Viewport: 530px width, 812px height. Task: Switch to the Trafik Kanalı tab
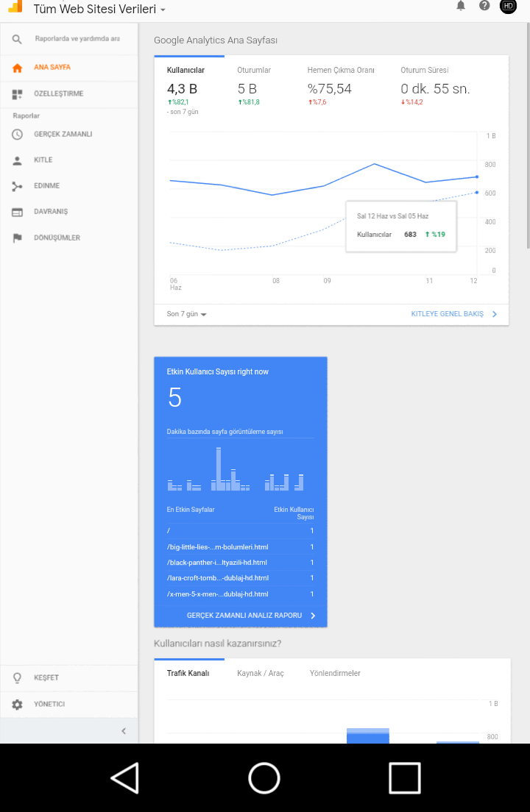[188, 673]
